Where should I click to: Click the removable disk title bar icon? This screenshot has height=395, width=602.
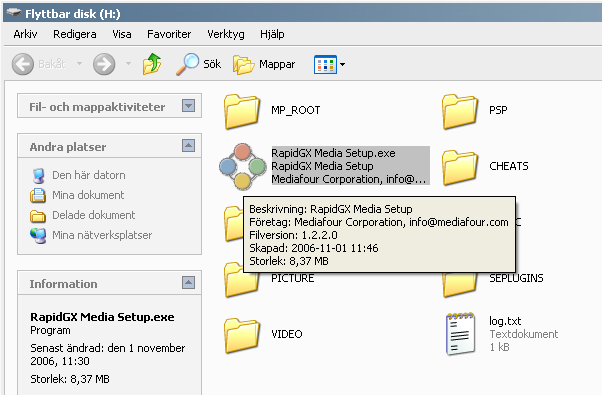pos(13,13)
